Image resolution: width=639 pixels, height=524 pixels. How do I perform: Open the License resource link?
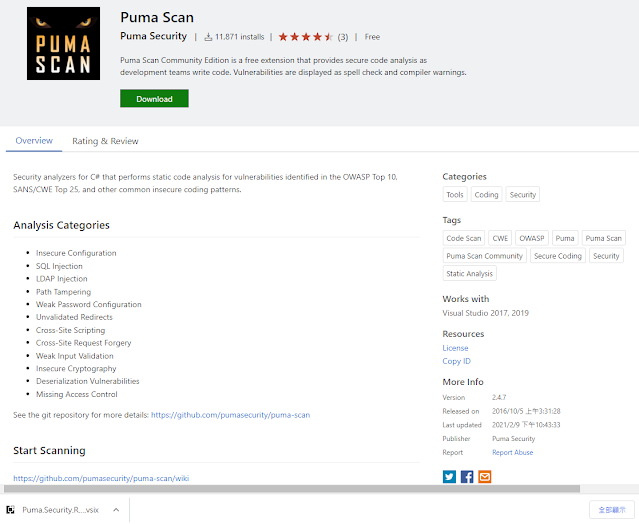pyautogui.click(x=455, y=348)
